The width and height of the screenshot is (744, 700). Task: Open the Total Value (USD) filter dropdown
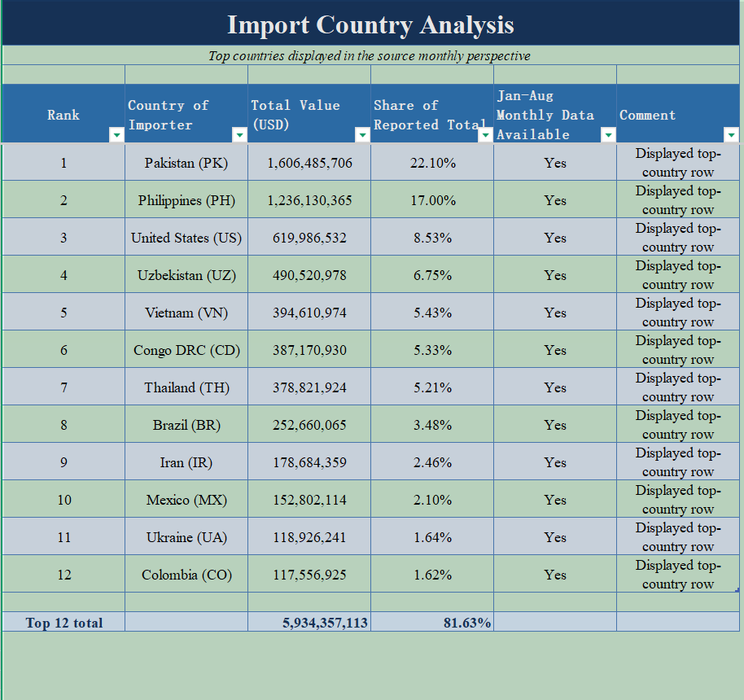coord(362,135)
